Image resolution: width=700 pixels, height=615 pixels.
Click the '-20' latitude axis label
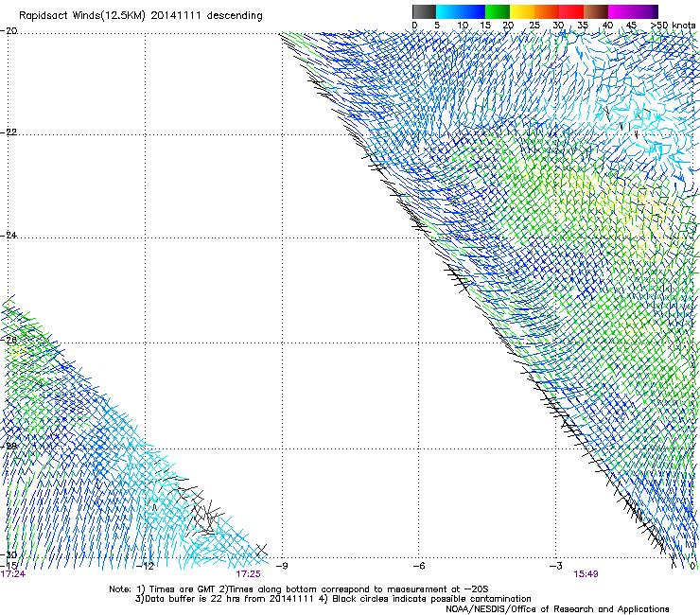[9, 31]
